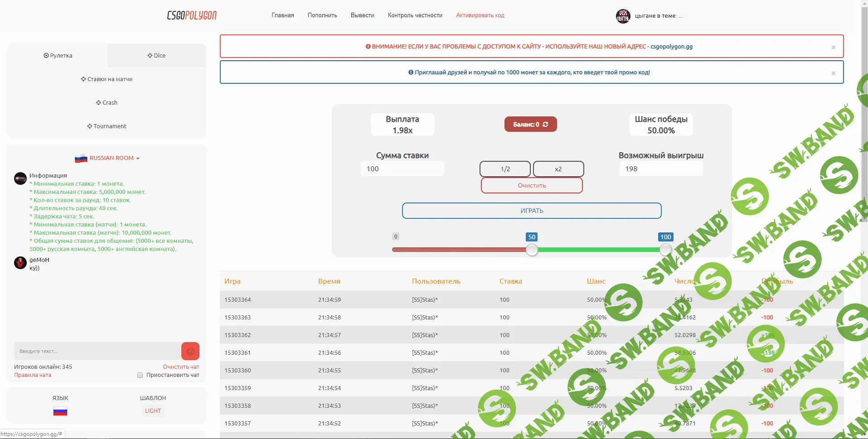Click the user profile avatar

[623, 16]
